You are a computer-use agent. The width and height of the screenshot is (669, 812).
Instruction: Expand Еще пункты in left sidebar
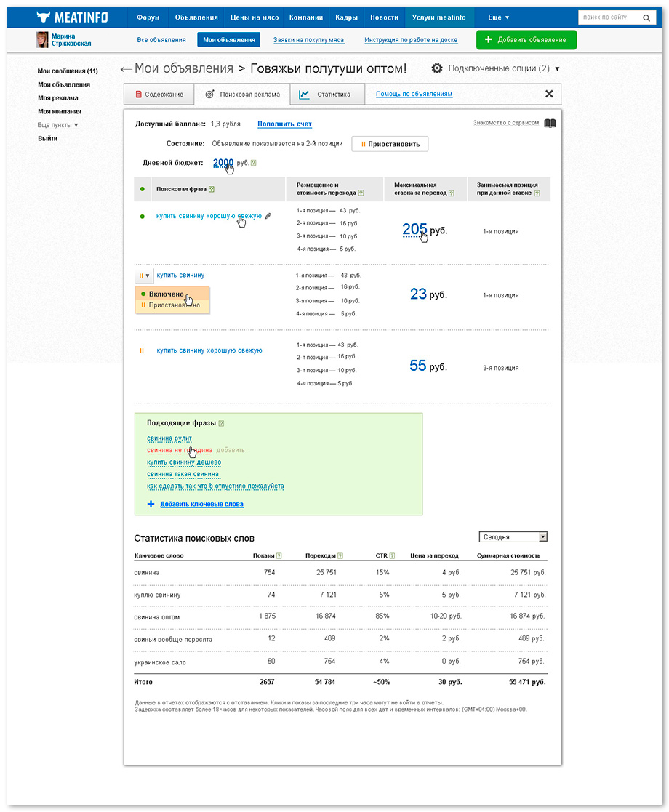(x=57, y=125)
